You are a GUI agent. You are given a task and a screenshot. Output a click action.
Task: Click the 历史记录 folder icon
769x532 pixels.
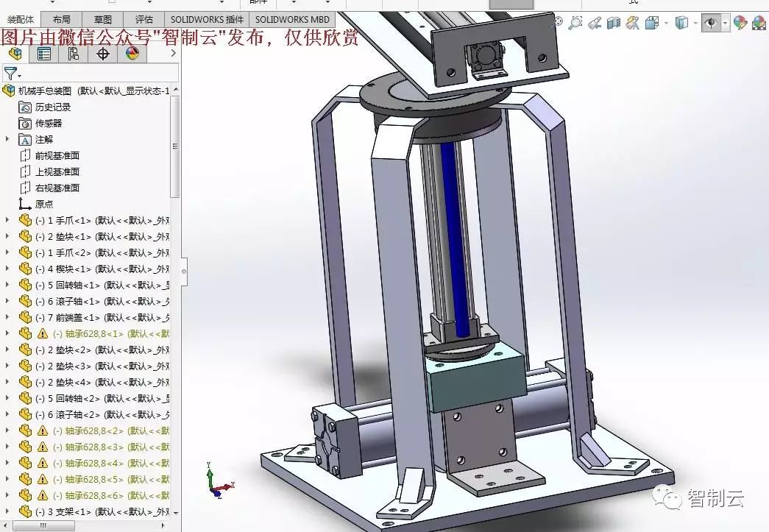[x=25, y=107]
